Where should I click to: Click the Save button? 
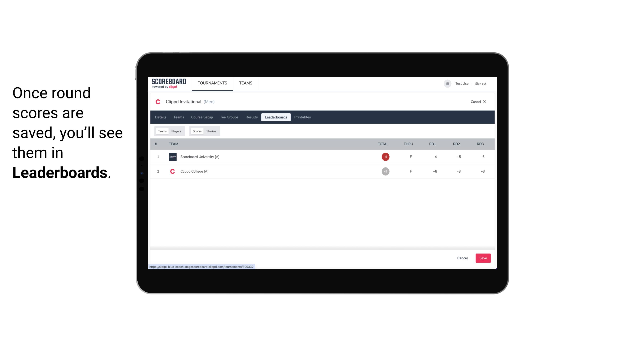(483, 258)
